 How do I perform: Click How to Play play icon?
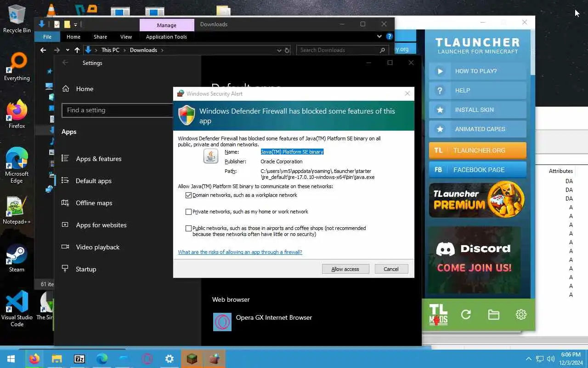[x=440, y=71]
